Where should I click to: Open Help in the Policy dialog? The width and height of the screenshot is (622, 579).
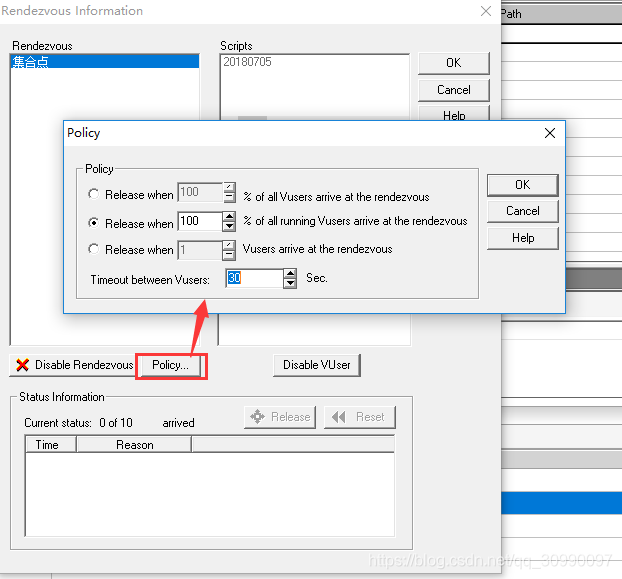[x=522, y=238]
